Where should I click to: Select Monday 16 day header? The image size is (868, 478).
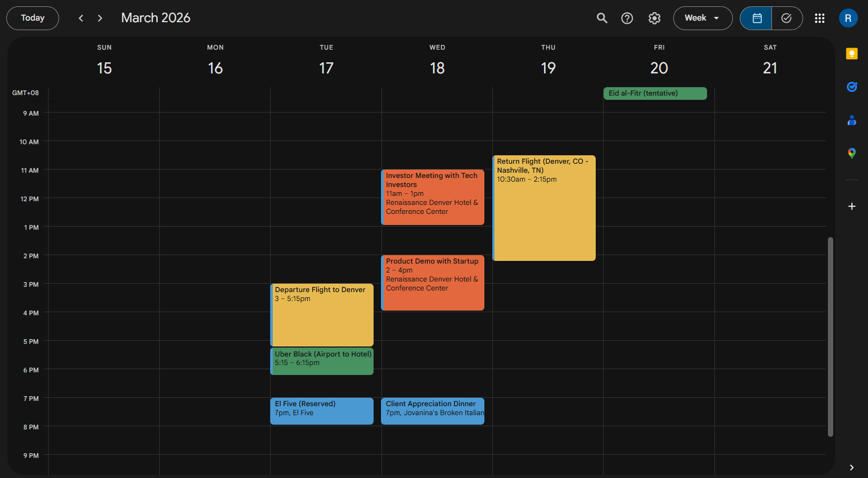[x=215, y=68]
